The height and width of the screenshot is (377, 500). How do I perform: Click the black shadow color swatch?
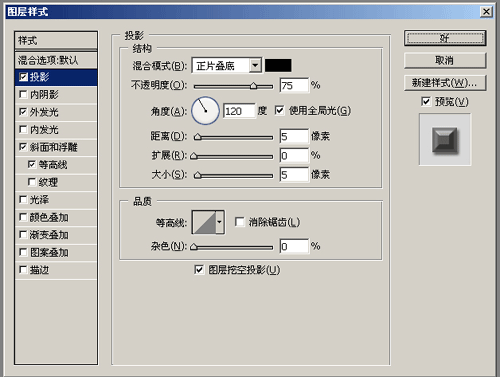pos(278,65)
